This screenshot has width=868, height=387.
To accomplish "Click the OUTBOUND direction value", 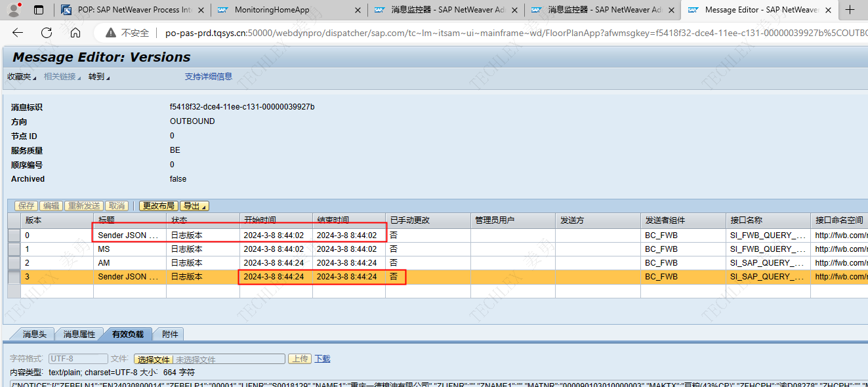I will click(x=192, y=121).
